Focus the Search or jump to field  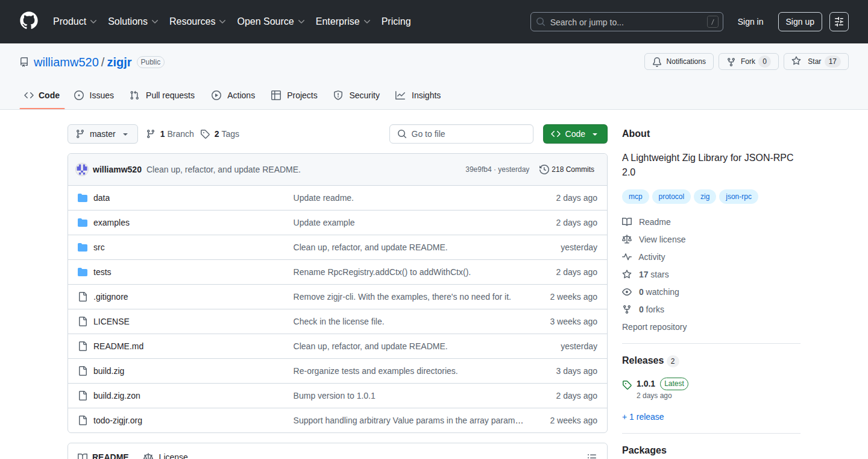pos(627,22)
